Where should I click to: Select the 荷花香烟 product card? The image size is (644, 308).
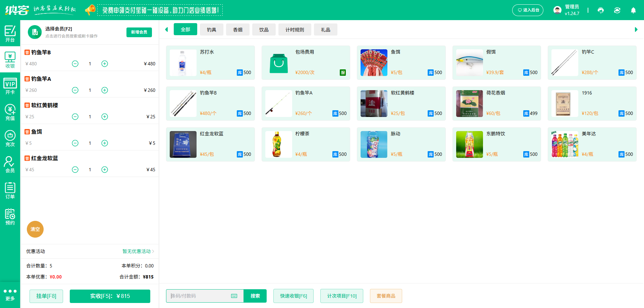(497, 104)
